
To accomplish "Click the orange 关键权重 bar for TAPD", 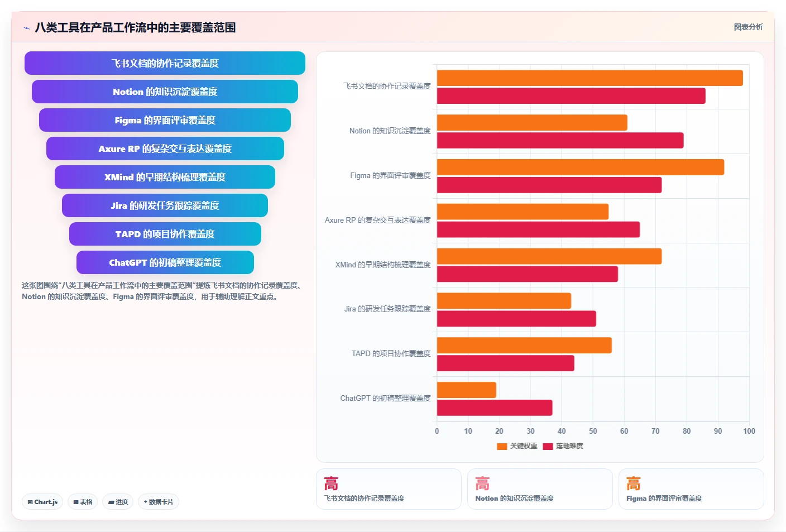I will point(524,346).
